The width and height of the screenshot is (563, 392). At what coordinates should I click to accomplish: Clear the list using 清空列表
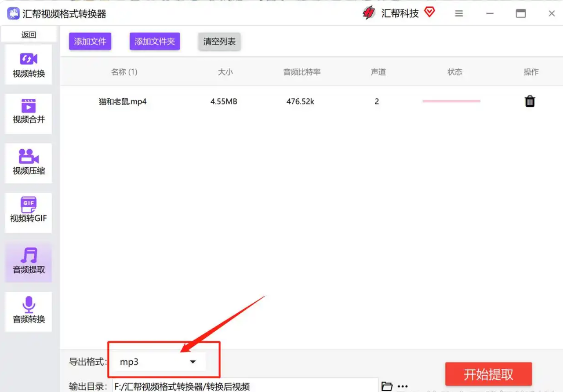click(219, 41)
